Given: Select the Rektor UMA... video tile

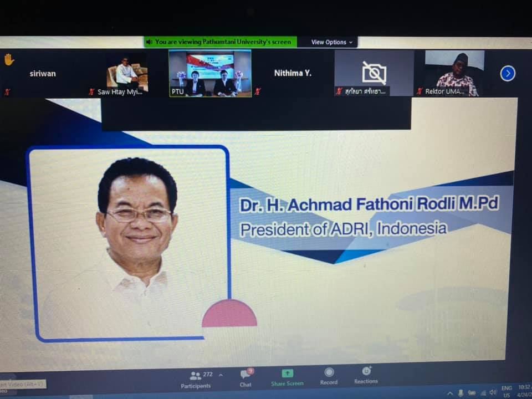Looking at the screenshot, I should coord(455,73).
